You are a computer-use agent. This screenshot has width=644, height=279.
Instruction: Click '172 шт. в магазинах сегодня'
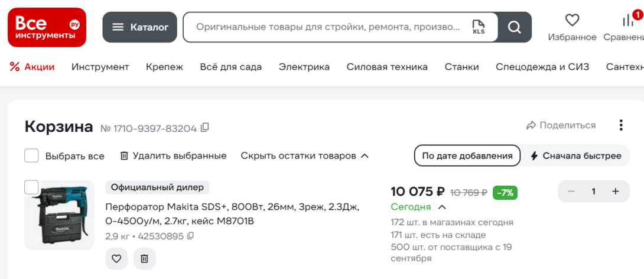tap(452, 222)
